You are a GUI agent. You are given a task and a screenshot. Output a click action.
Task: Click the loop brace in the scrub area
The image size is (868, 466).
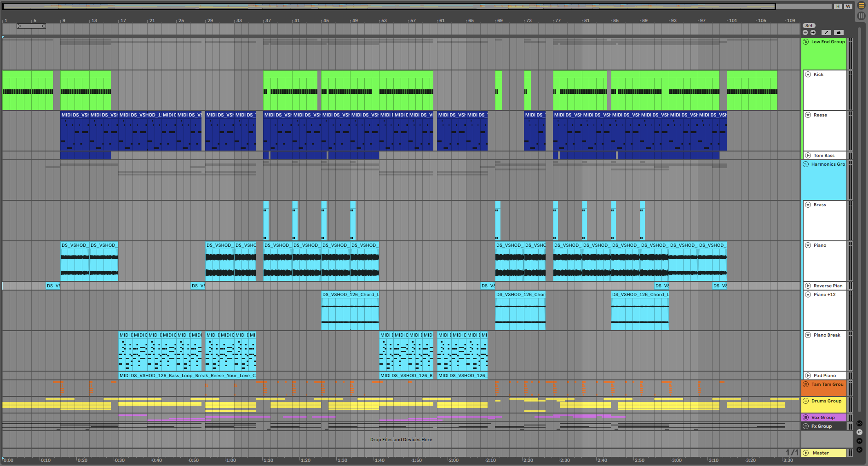point(31,26)
